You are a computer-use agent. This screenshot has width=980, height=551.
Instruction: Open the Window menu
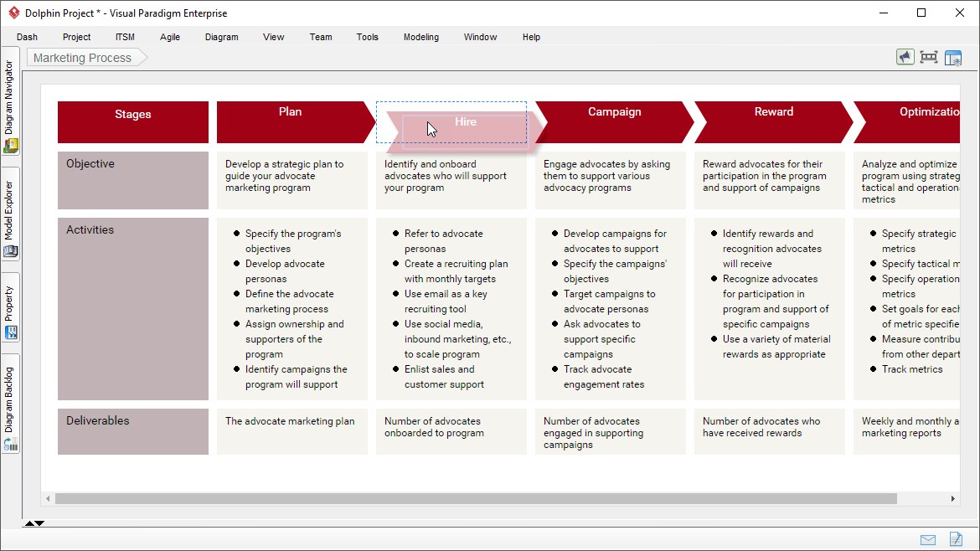480,37
